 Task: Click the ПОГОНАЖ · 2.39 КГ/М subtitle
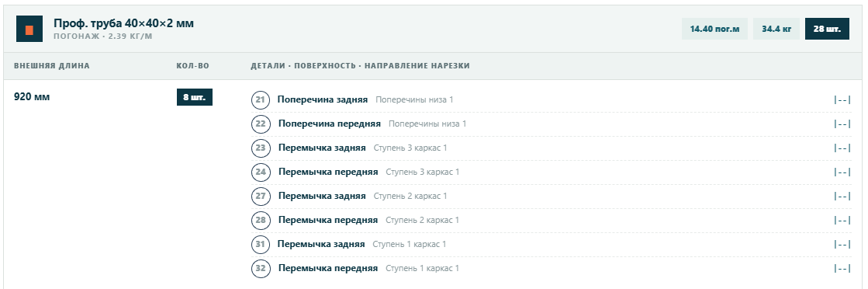pos(103,37)
